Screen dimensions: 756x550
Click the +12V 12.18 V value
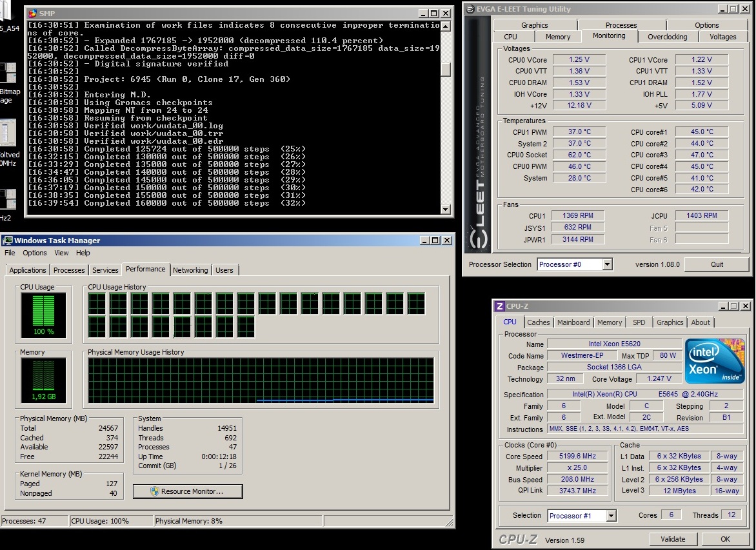tap(579, 105)
